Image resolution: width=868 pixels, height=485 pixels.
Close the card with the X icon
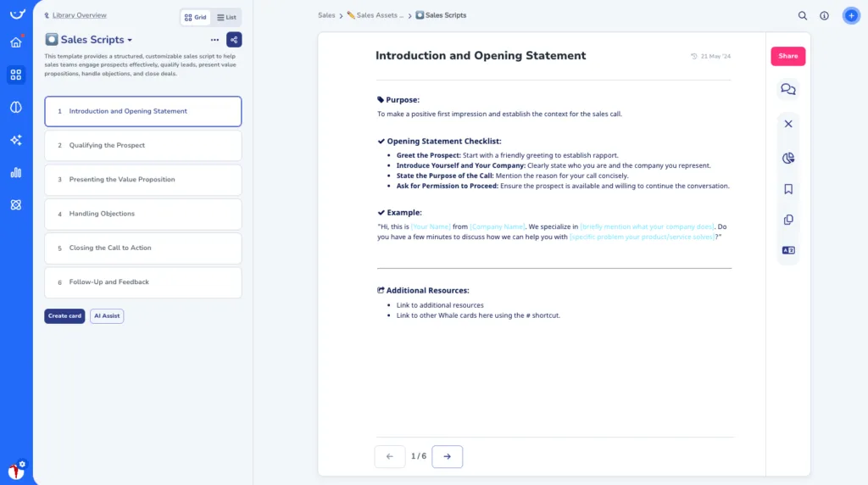point(788,124)
